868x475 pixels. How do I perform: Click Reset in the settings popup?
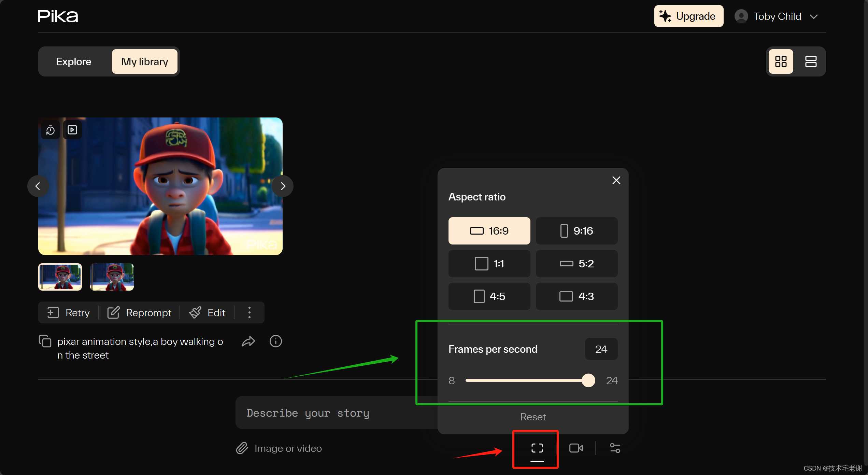point(533,417)
